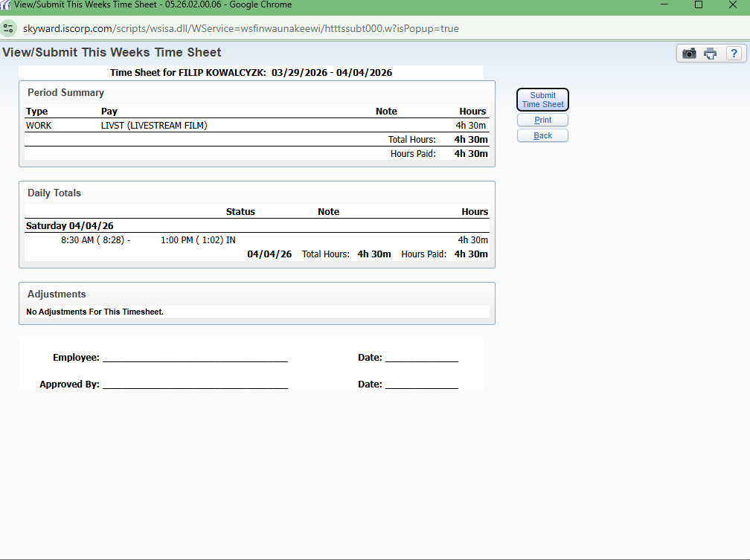Click View/Submit This Weeks Time Sheet heading
This screenshot has width=750, height=560.
[112, 52]
